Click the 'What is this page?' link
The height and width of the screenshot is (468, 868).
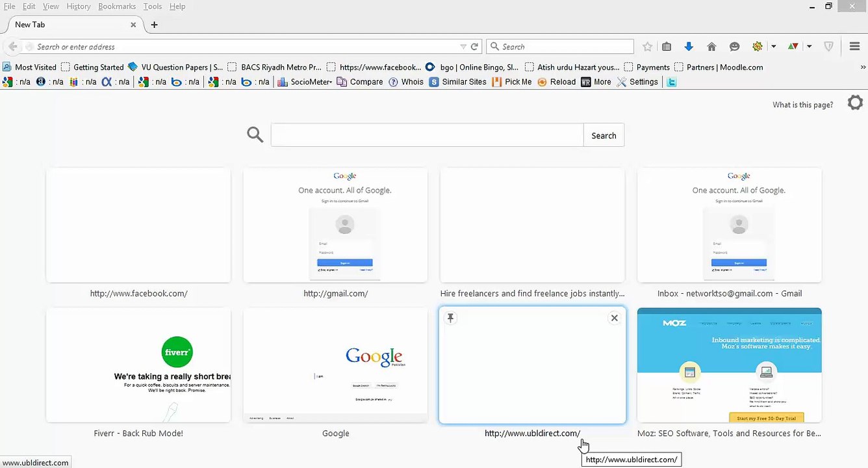tap(802, 105)
